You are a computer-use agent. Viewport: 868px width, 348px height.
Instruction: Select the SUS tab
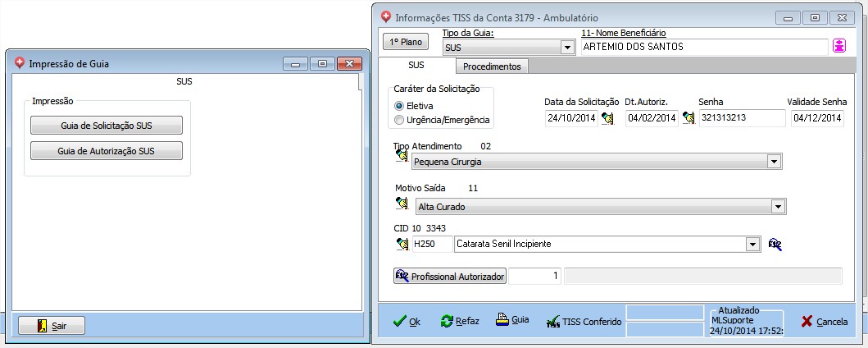[416, 66]
